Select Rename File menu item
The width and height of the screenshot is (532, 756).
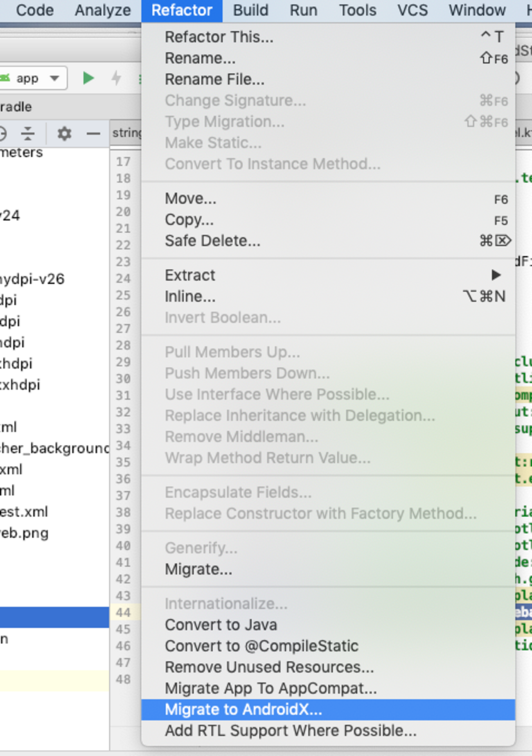214,79
